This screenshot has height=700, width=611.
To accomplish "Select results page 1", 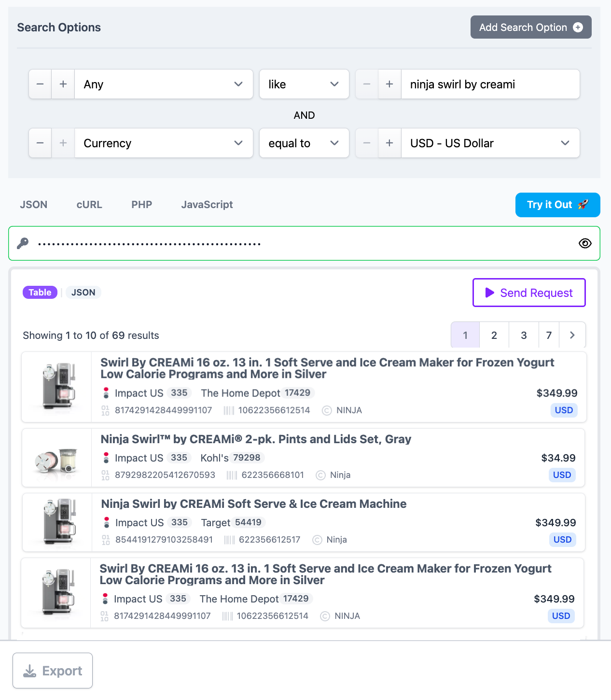I will [465, 335].
